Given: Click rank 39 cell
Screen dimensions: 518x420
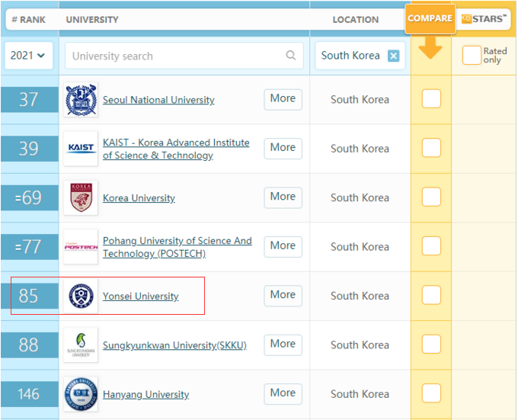Looking at the screenshot, I should pos(29,149).
